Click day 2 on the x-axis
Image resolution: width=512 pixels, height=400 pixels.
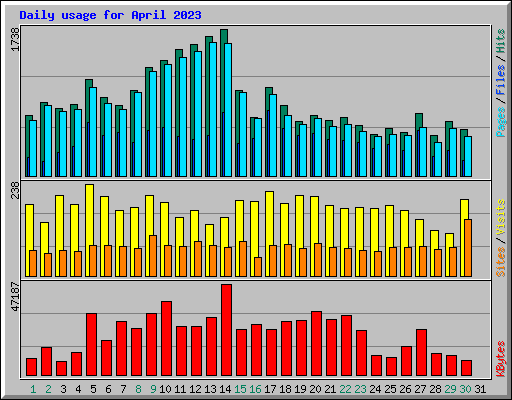pyautogui.click(x=48, y=389)
